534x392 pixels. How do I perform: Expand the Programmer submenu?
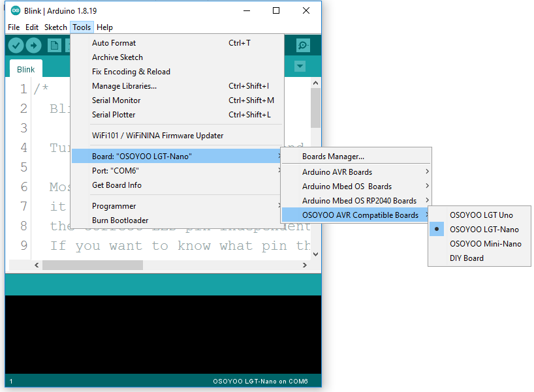[177, 206]
